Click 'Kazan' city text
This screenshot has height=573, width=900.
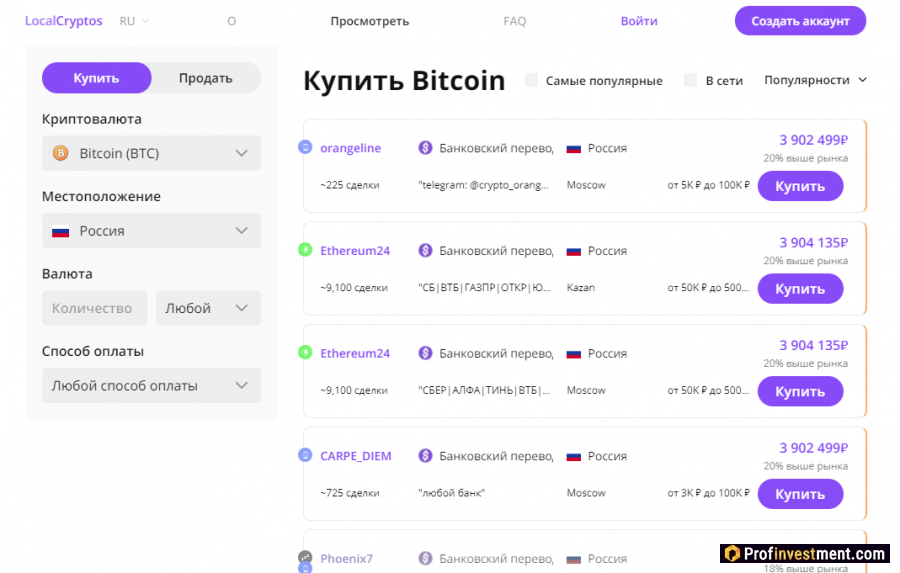[580, 288]
